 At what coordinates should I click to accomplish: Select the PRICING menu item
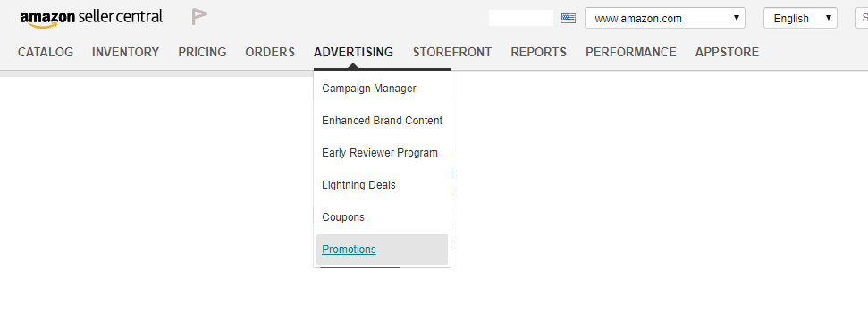(x=202, y=52)
